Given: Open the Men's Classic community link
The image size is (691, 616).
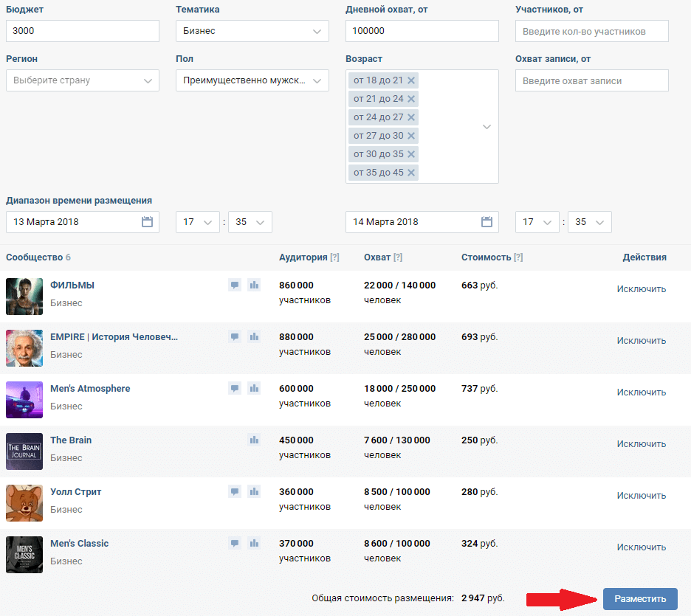Looking at the screenshot, I should (79, 544).
